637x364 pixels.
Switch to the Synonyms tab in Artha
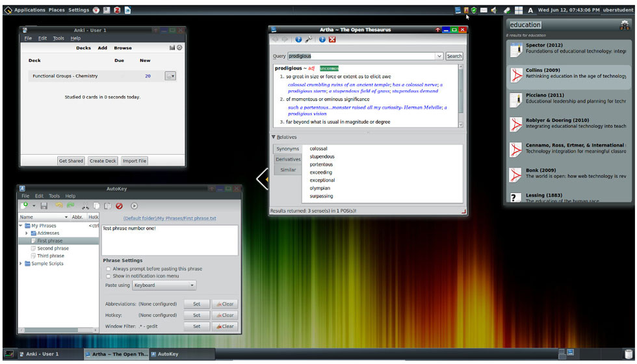288,149
